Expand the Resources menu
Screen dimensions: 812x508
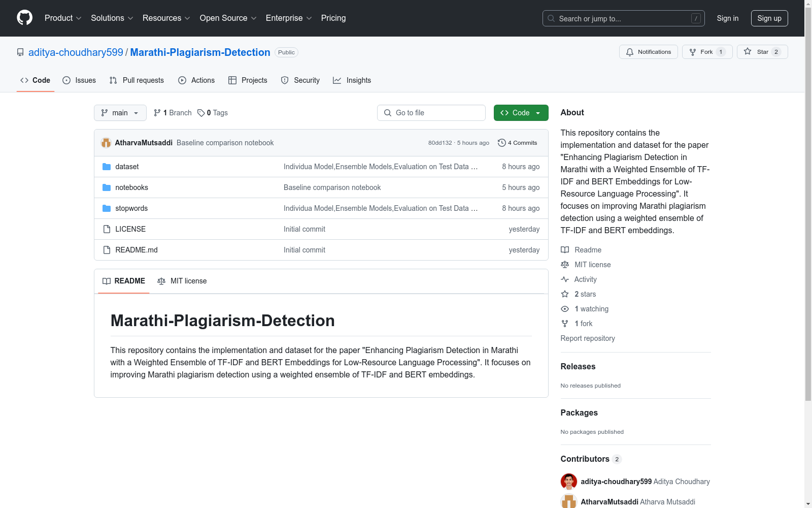(166, 18)
